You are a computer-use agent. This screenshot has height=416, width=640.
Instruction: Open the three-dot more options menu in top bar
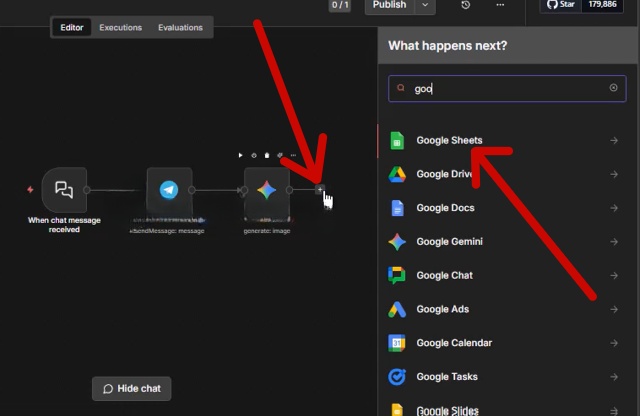tap(500, 5)
